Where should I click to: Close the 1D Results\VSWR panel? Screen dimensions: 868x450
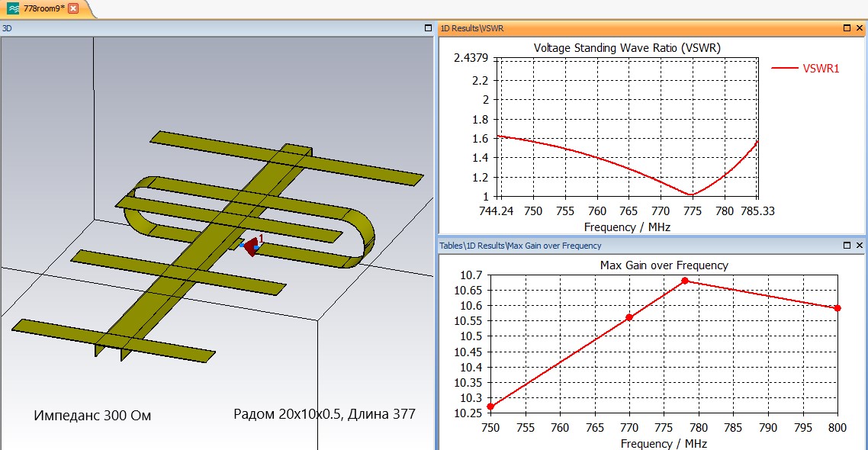pos(860,27)
